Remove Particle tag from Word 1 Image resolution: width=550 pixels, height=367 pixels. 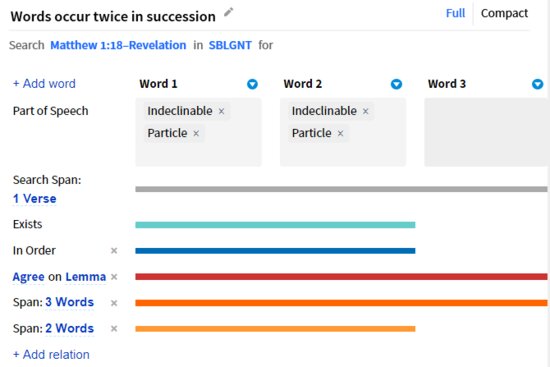[x=196, y=133]
